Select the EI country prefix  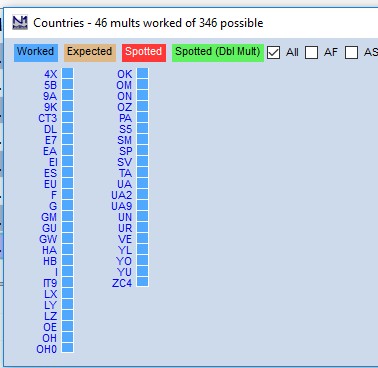pyautogui.click(x=53, y=162)
